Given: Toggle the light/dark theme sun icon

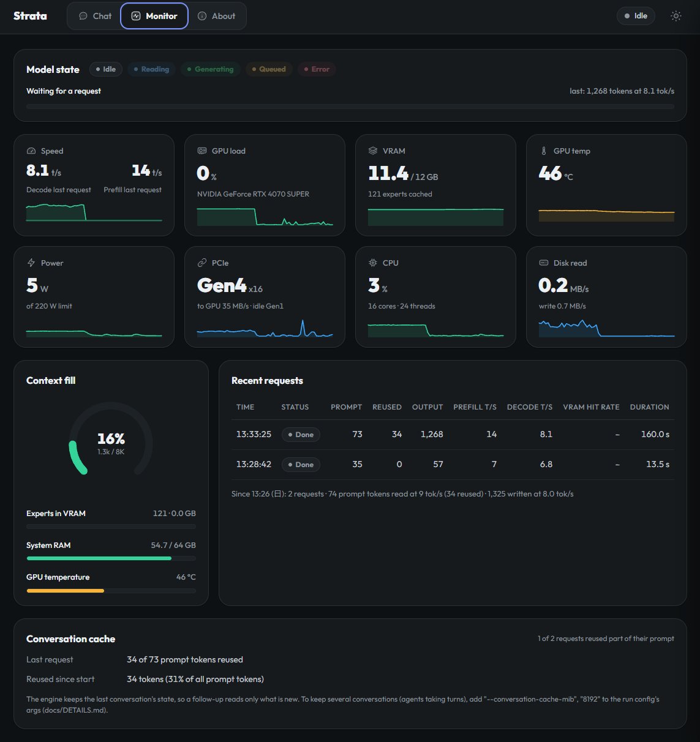Looking at the screenshot, I should pyautogui.click(x=676, y=16).
